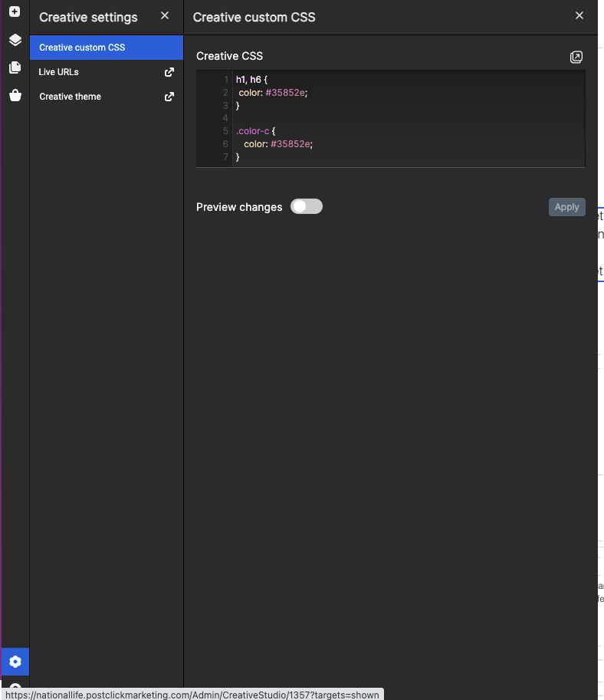The width and height of the screenshot is (604, 700).
Task: Select the Creative custom CSS menu item
Action: (x=107, y=48)
